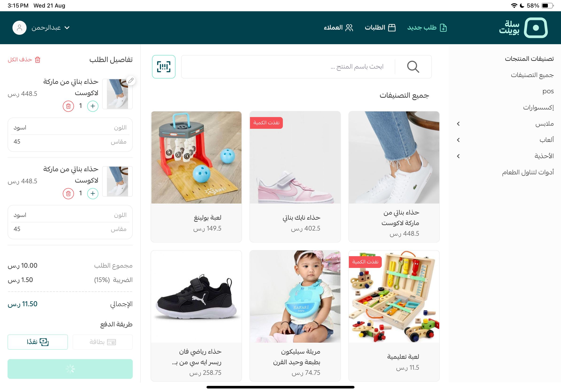561x392 pixels.
Task: Increase quantity of the first cart item
Action: pos(93,106)
